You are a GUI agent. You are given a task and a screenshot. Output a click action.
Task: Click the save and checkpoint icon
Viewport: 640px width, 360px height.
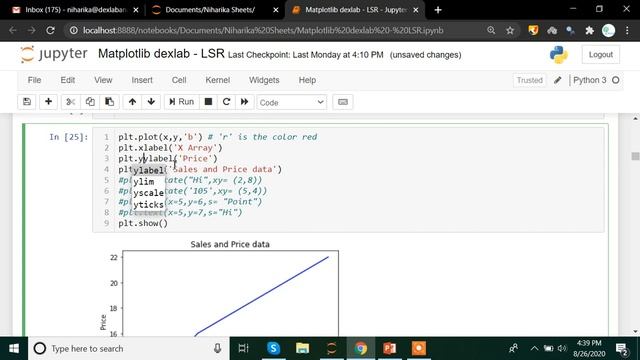pos(27,102)
